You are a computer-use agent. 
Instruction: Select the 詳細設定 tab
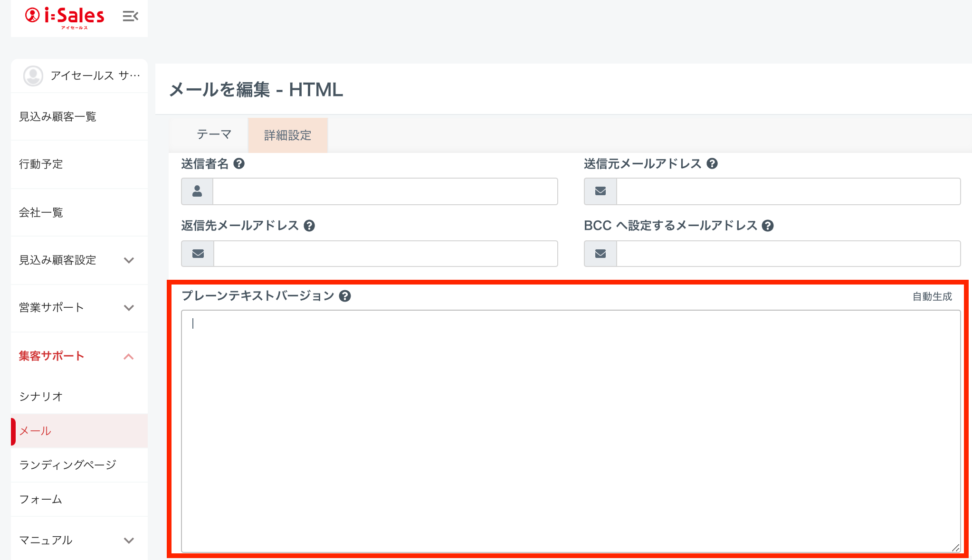[287, 135]
